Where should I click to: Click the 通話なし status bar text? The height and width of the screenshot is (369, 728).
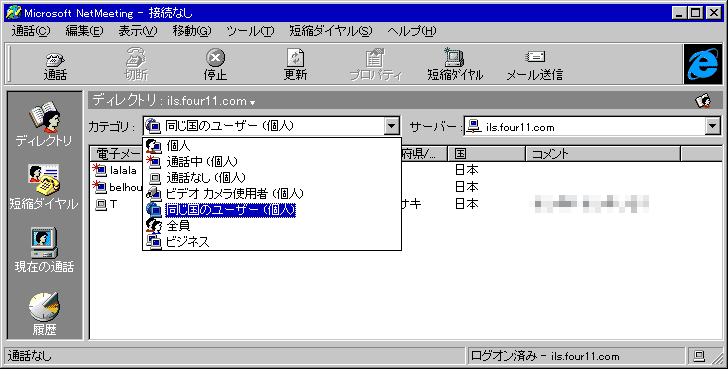point(30,356)
